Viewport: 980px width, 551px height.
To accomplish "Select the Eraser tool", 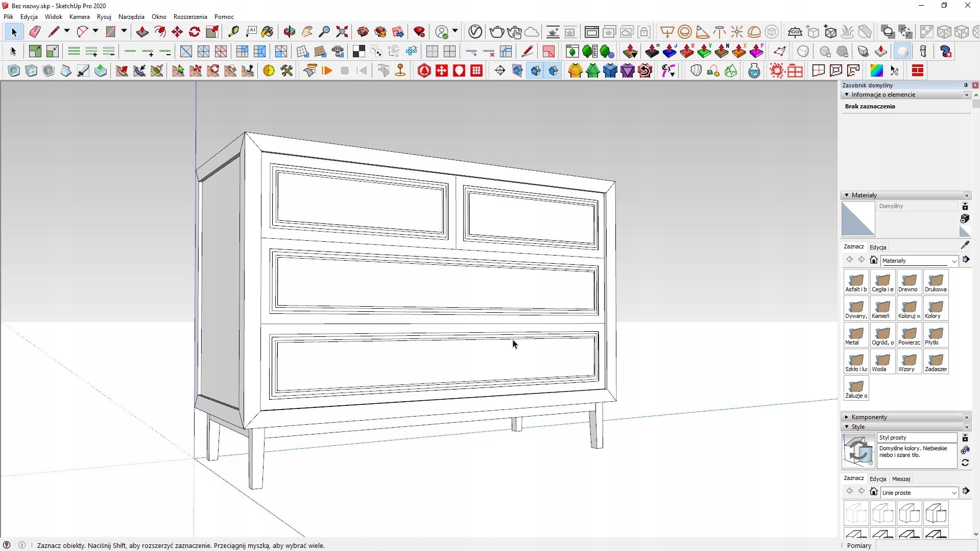I will [35, 32].
